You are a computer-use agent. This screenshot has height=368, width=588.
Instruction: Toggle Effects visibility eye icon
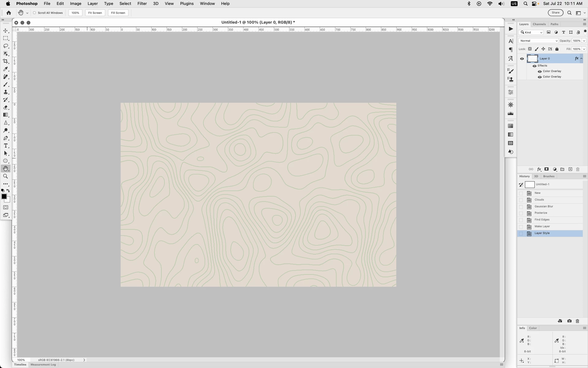click(x=534, y=66)
